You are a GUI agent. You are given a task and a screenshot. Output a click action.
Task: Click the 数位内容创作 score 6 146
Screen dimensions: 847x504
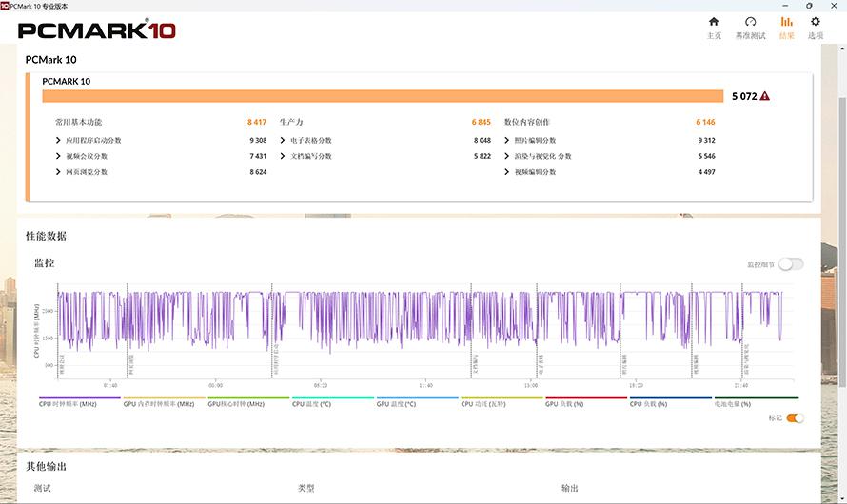point(705,122)
